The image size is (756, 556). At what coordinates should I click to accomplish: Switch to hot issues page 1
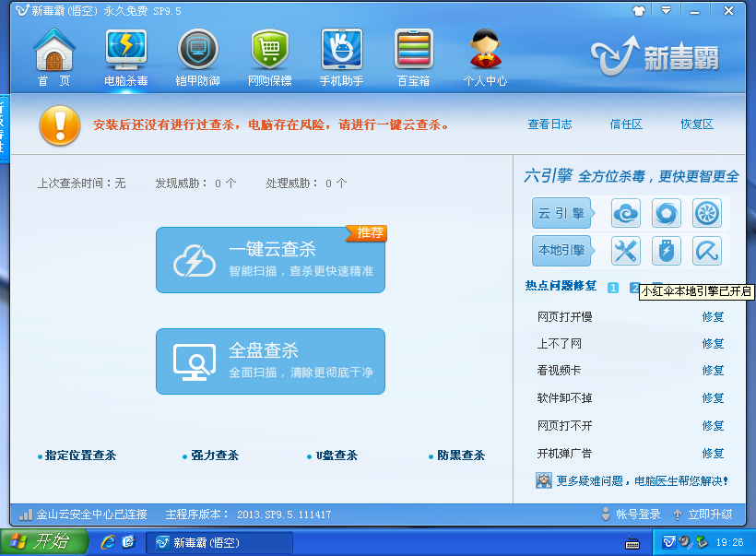(x=613, y=288)
